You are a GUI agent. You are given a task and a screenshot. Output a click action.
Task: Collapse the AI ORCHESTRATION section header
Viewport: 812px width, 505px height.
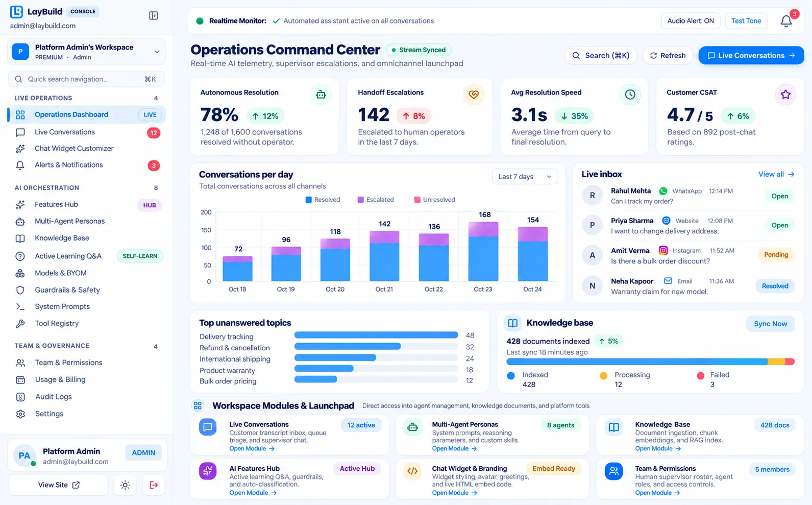click(x=86, y=188)
